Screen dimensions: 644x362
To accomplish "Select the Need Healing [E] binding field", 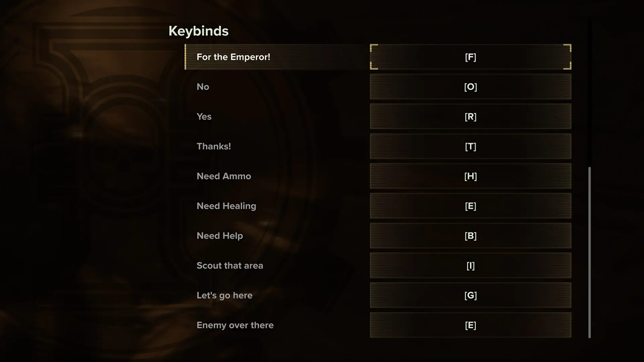I will tap(470, 206).
